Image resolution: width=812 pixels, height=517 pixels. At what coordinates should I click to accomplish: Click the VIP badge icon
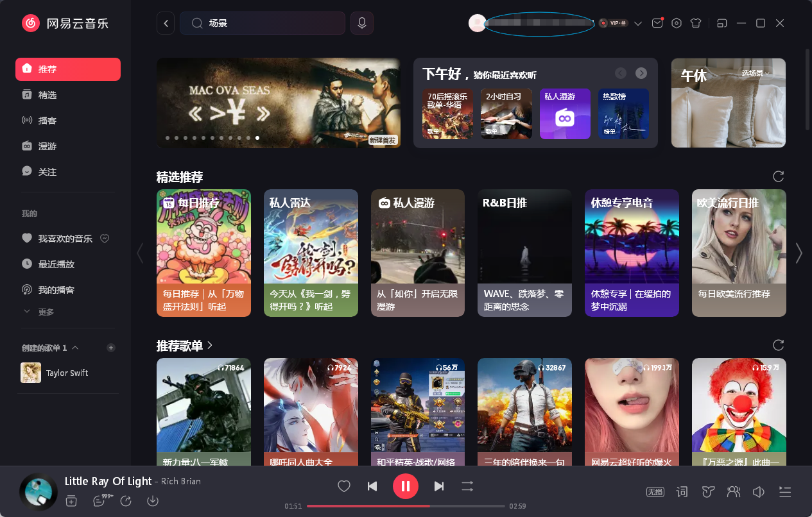(613, 23)
